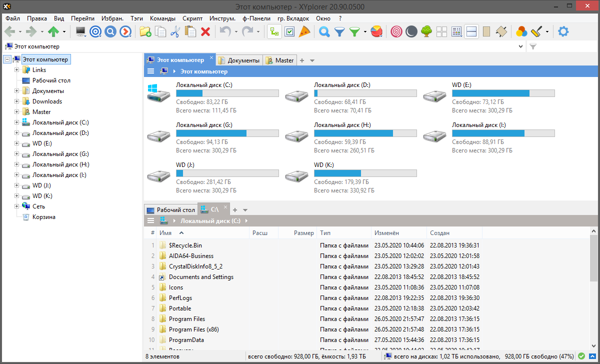Click the scissors Cut icon
600x364 pixels.
(175, 31)
